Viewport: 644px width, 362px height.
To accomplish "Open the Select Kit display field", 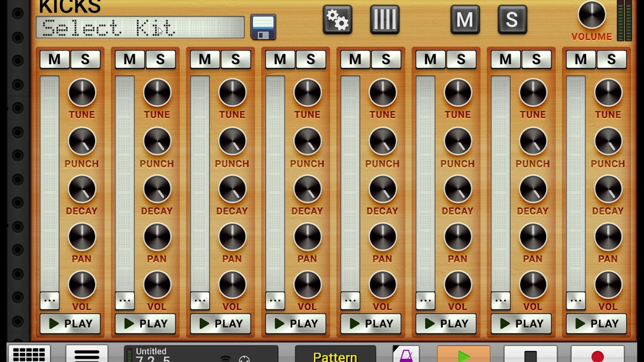I will point(140,28).
